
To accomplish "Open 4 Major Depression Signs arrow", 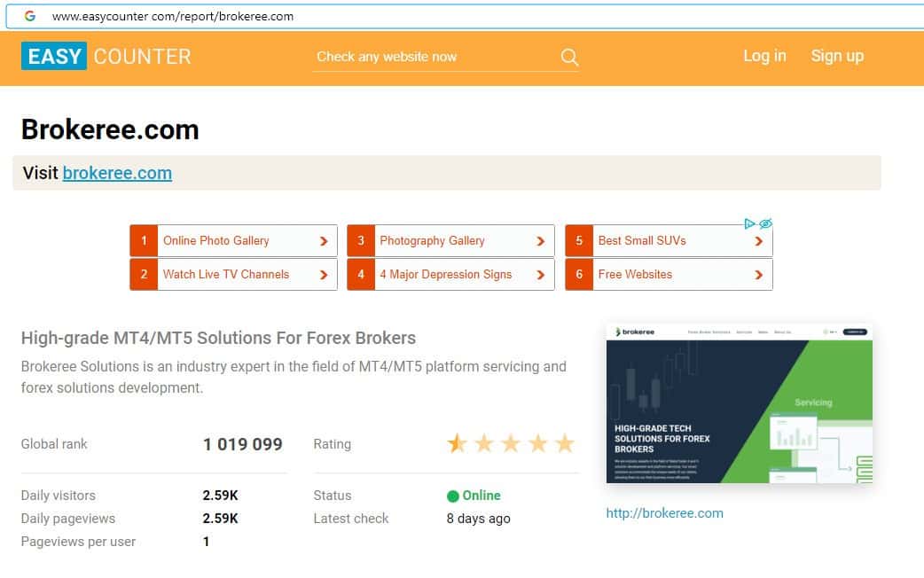I will pos(540,275).
